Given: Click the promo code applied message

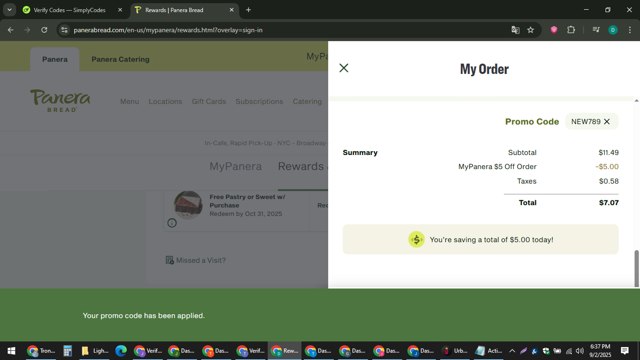Looking at the screenshot, I should 144,316.
